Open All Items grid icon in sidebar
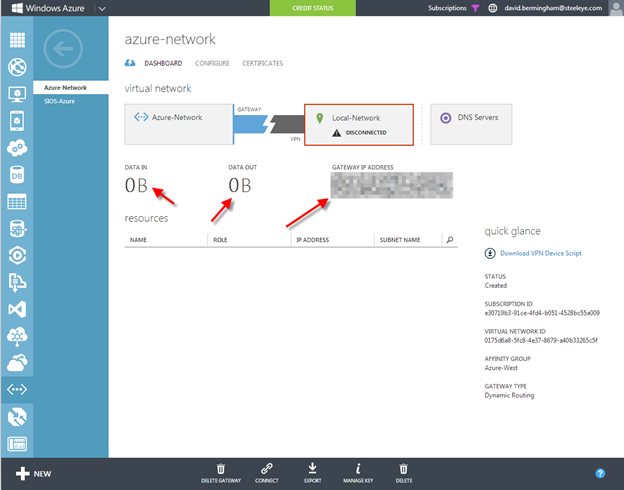 (17, 41)
